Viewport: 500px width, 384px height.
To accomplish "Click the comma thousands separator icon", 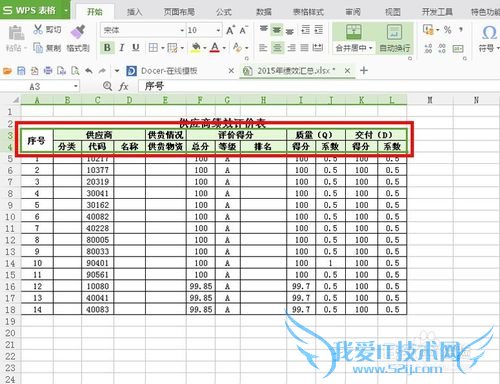I will click(x=461, y=30).
